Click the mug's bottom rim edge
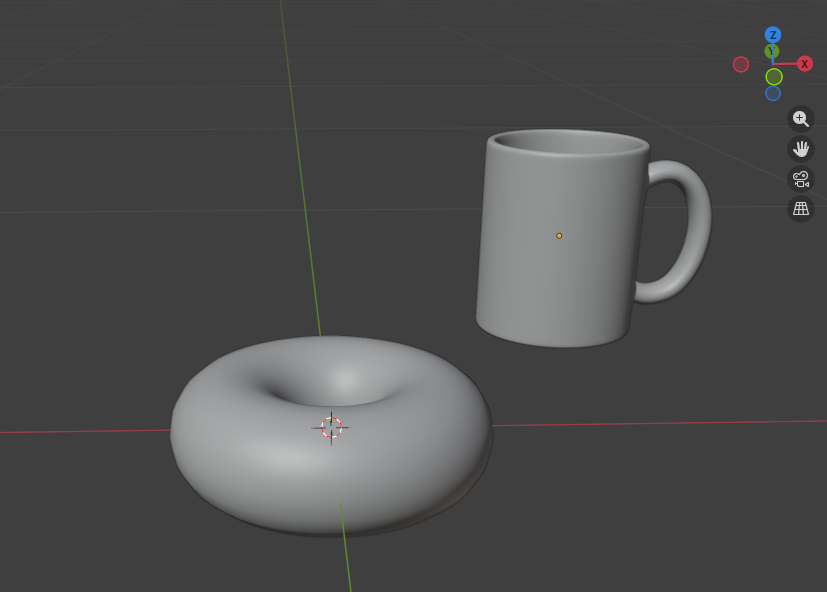Screen dimensions: 827x592 pos(550,343)
